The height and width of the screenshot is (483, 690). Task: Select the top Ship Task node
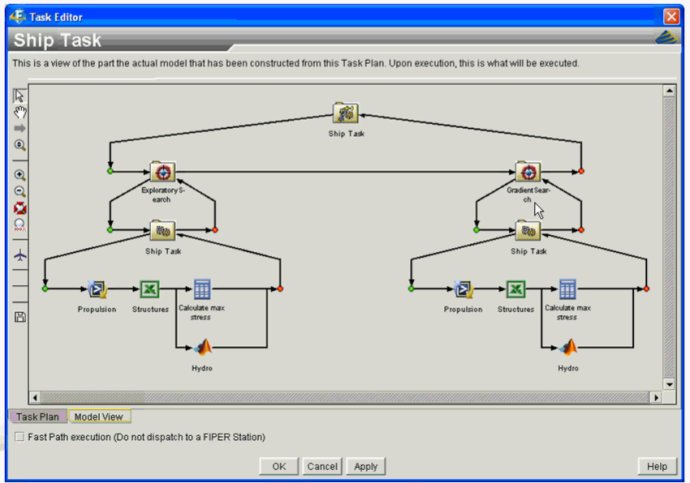[345, 114]
